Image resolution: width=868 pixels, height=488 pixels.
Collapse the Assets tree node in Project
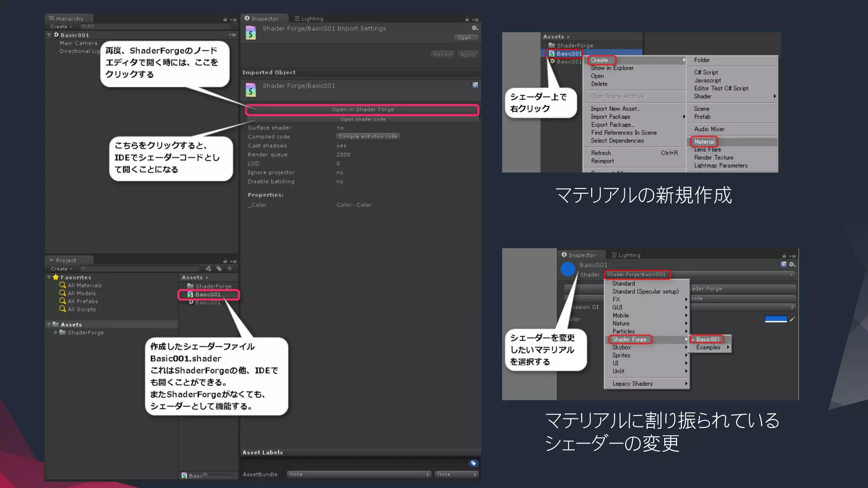point(49,324)
